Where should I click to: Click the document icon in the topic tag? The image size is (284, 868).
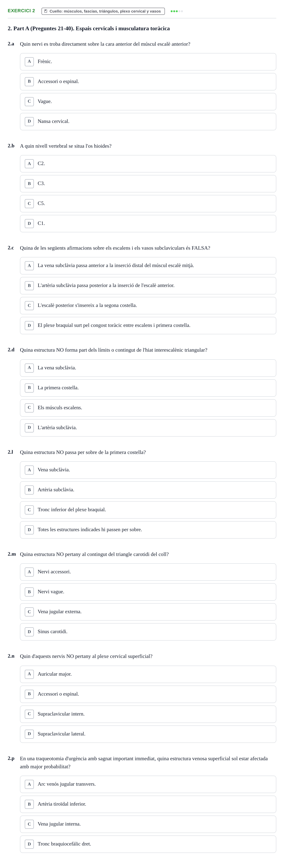tap(46, 11)
